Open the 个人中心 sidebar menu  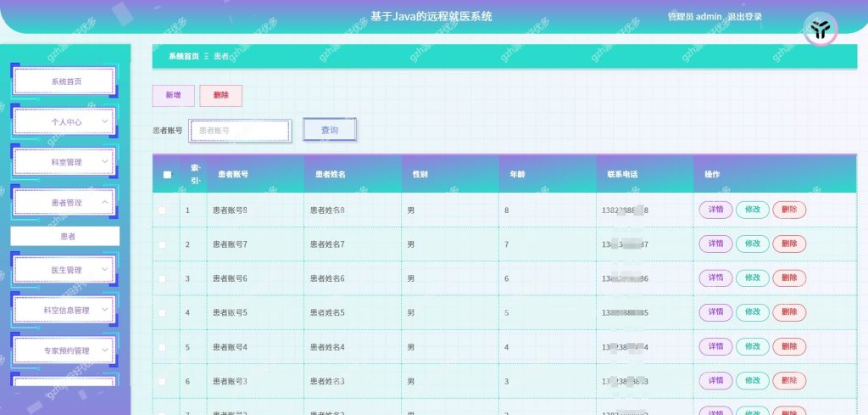click(64, 121)
